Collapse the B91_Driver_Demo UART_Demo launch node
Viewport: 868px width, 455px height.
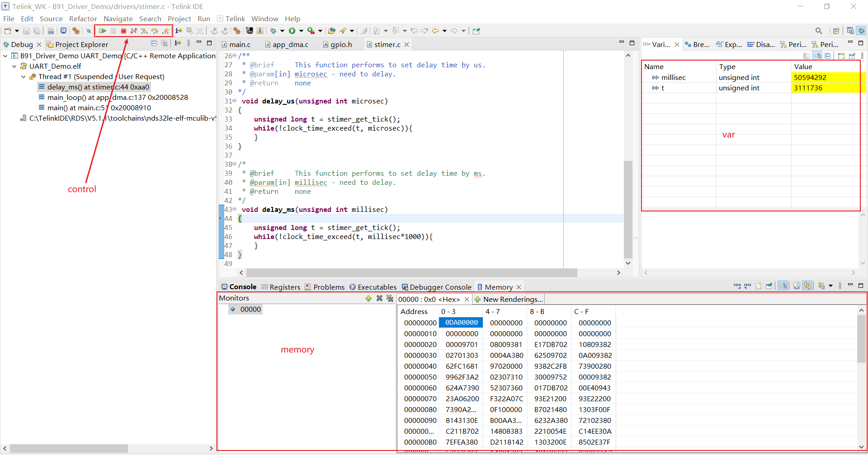click(x=5, y=56)
